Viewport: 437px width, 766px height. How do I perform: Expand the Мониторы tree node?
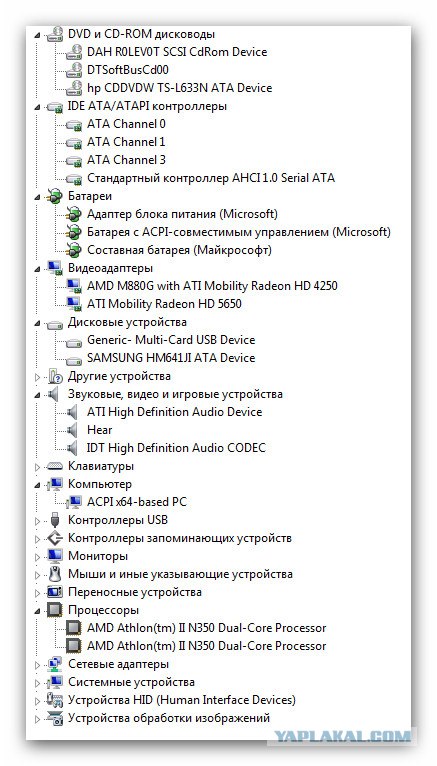click(x=38, y=557)
